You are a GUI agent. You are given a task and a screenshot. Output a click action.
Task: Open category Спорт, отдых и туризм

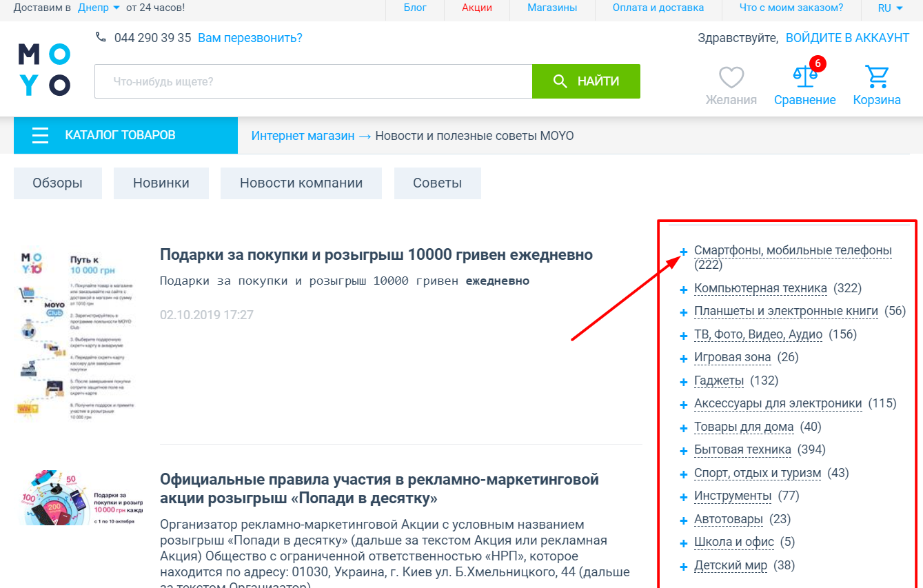pyautogui.click(x=758, y=473)
